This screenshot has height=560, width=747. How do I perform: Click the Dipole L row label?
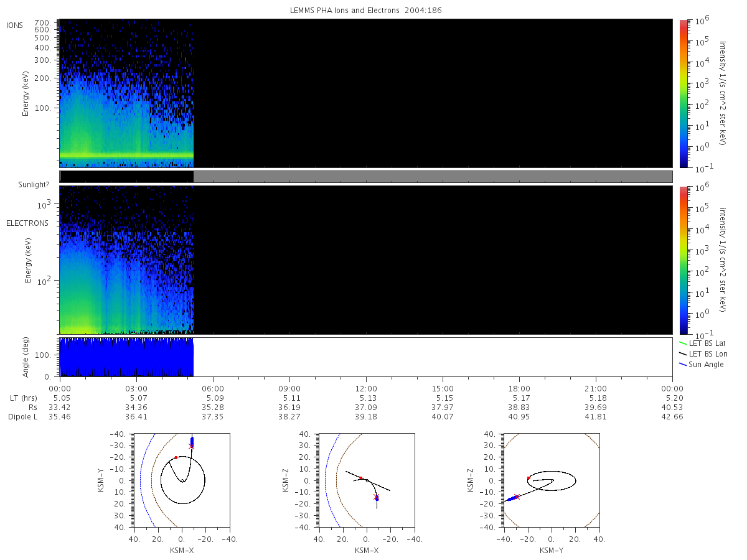(23, 417)
